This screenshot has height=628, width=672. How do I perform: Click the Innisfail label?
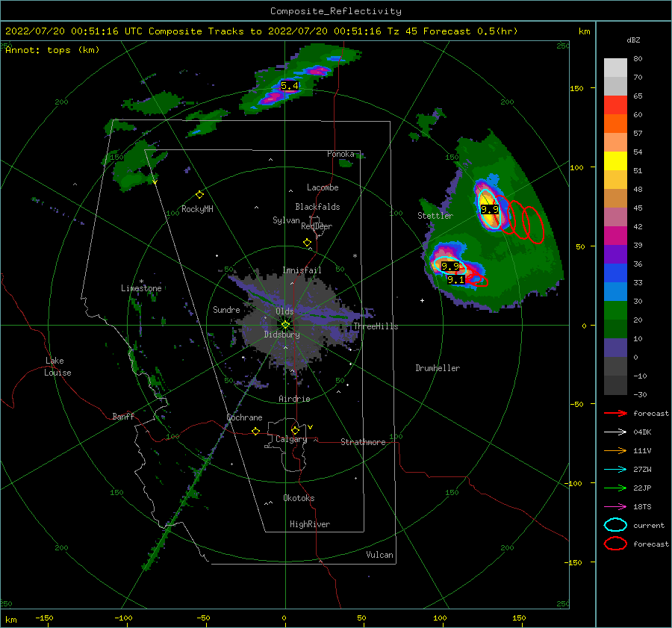coord(302,270)
